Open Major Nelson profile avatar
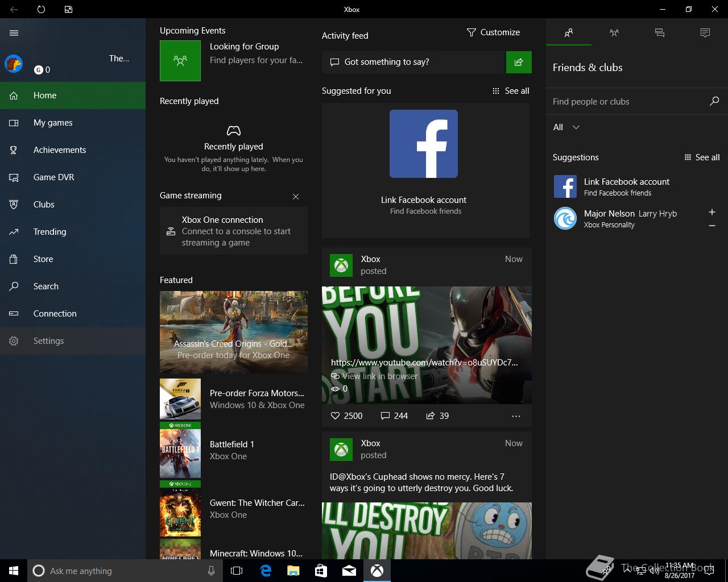This screenshot has width=728, height=582. coord(565,218)
